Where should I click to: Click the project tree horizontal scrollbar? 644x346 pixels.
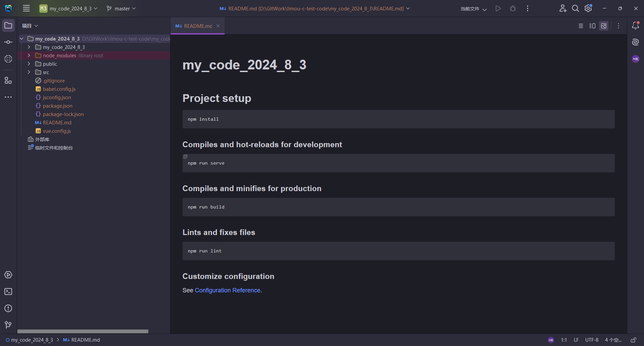pos(83,331)
